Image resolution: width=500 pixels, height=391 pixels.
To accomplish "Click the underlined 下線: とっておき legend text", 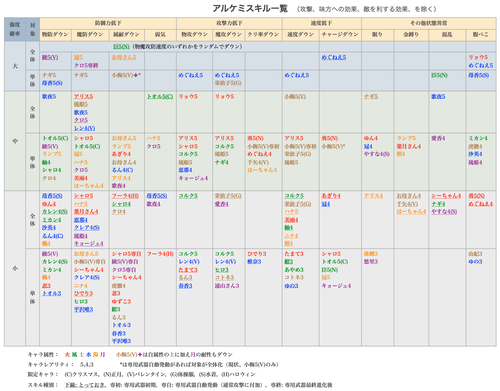I will click(86, 385).
